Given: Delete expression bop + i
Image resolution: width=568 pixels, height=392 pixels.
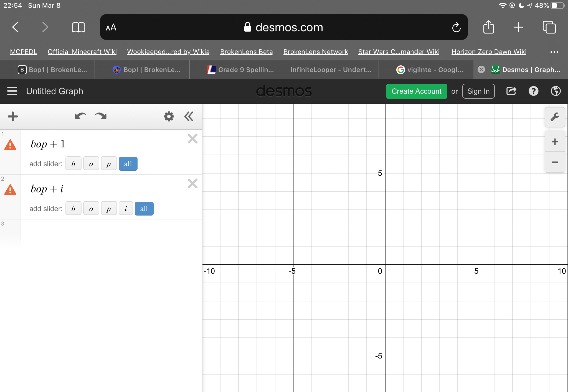Looking at the screenshot, I should pyautogui.click(x=192, y=183).
